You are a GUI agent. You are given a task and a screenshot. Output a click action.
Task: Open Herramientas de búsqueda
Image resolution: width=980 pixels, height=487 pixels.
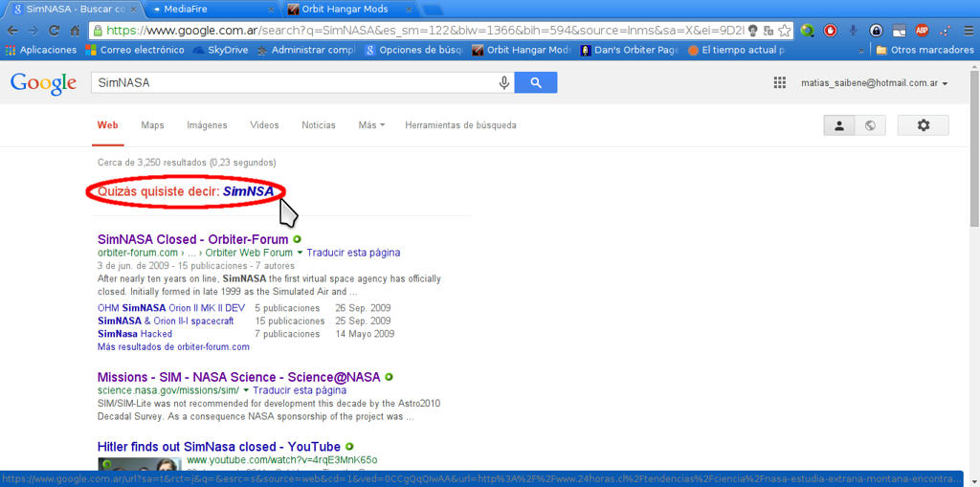pos(460,125)
